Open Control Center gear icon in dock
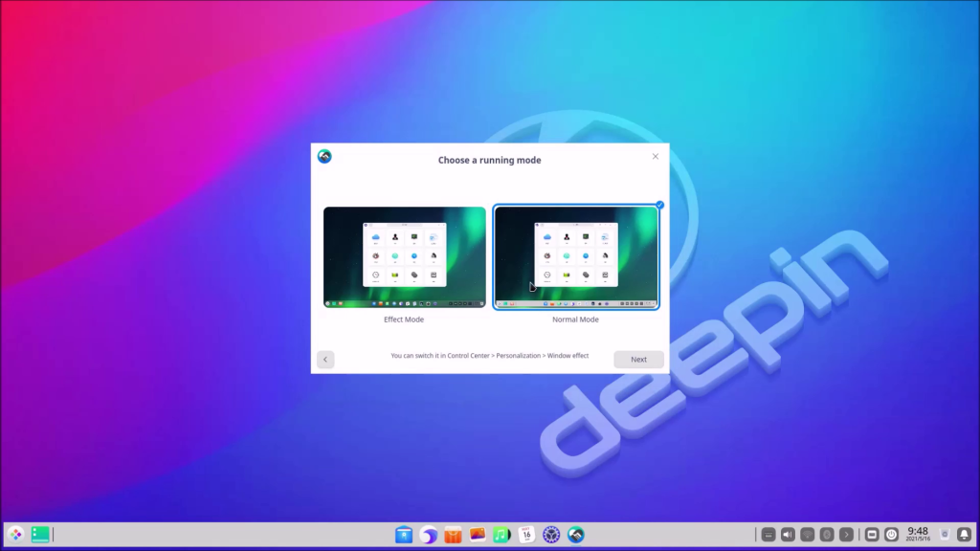Image resolution: width=980 pixels, height=551 pixels. [x=550, y=535]
